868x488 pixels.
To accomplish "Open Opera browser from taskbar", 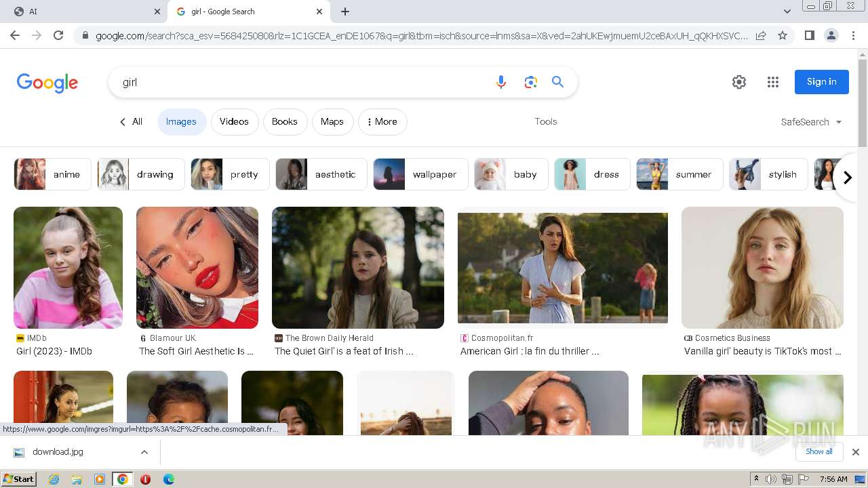I will click(x=145, y=479).
